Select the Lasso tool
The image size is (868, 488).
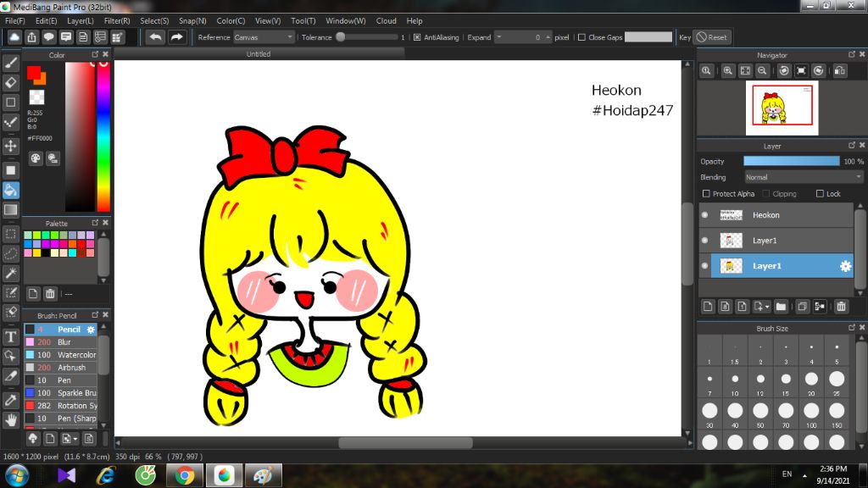10,253
